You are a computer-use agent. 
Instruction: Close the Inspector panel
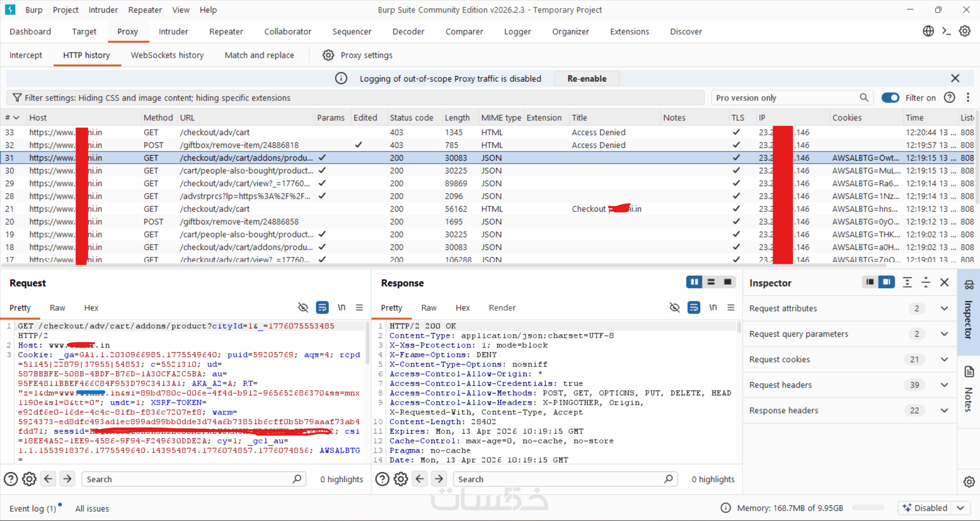[x=944, y=283]
